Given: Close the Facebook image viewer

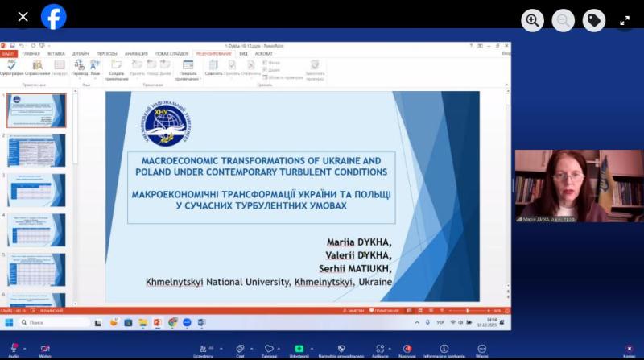Looking at the screenshot, I should pyautogui.click(x=23, y=16).
